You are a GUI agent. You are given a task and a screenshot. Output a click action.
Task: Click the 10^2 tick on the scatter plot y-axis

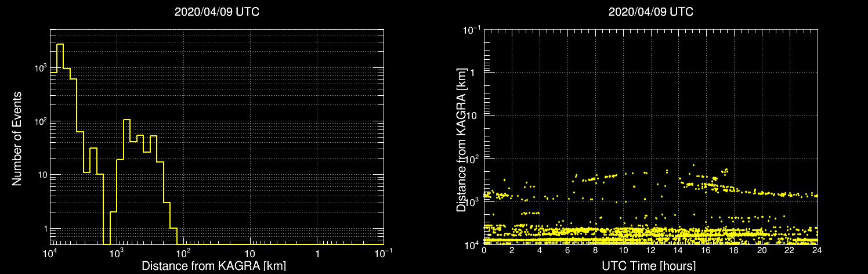click(471, 158)
